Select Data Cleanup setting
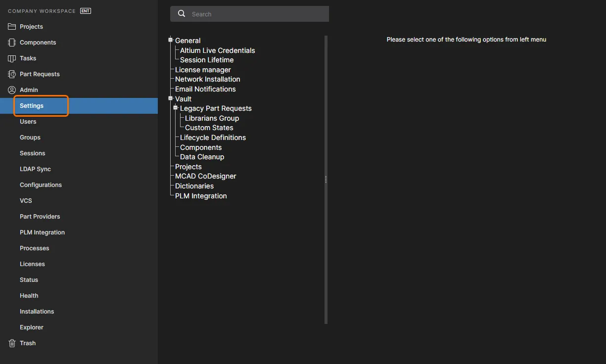Image resolution: width=606 pixels, height=364 pixels. click(202, 157)
